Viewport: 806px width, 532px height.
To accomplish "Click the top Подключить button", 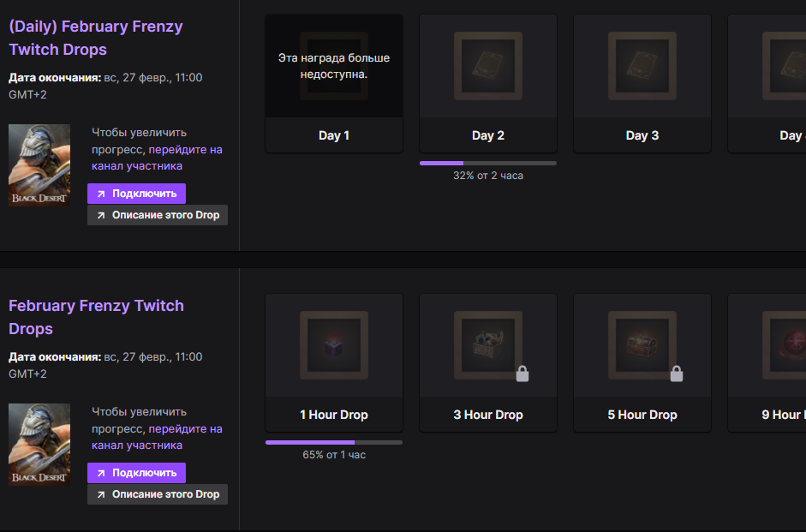I will [136, 194].
